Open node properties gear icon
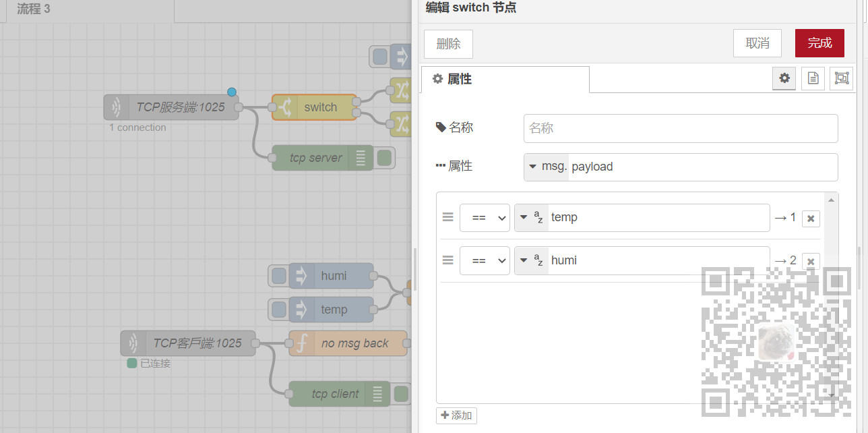 [x=784, y=78]
